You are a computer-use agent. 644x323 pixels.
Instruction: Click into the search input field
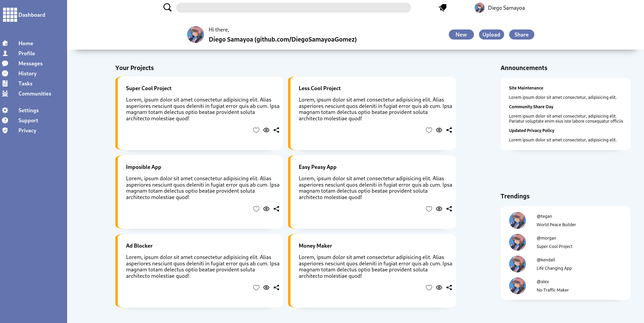[293, 8]
